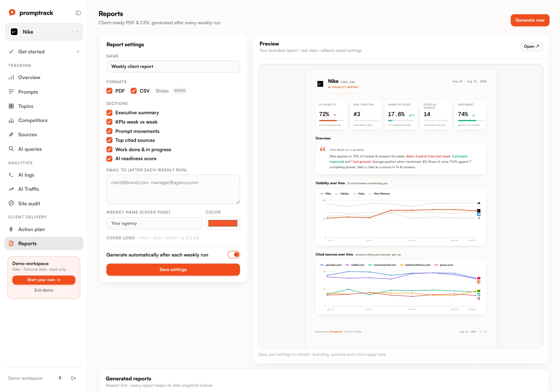Click the Demo workspace footer label
The image size is (560, 392).
pos(25,378)
